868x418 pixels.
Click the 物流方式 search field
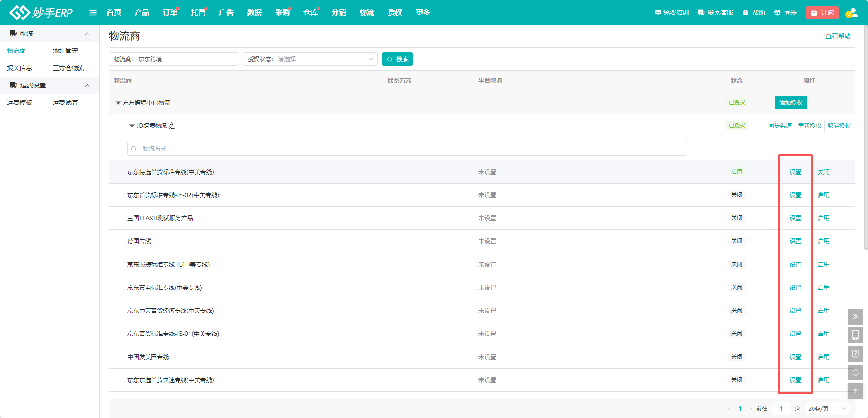pos(407,149)
